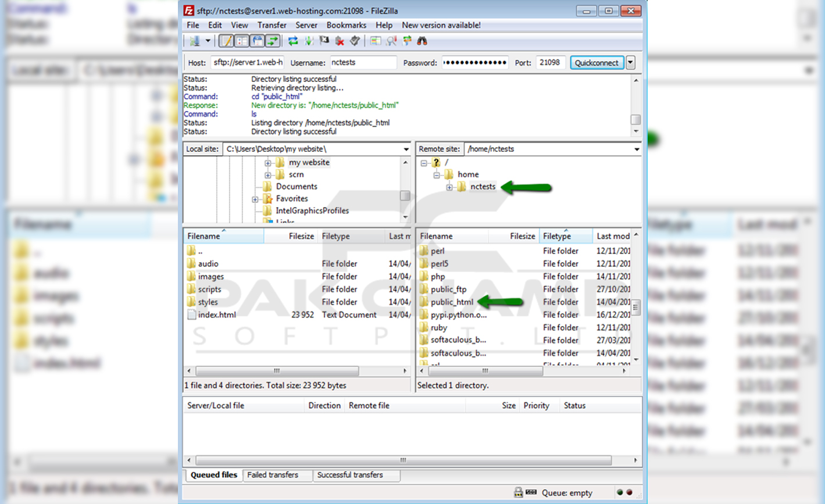This screenshot has height=504, width=825.
Task: Select the home folder in remote tree
Action: tap(468, 174)
